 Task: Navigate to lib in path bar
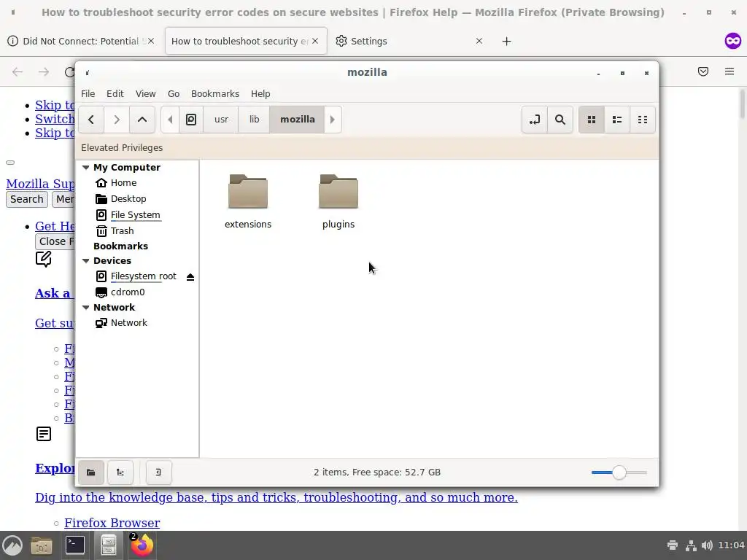pos(254,120)
